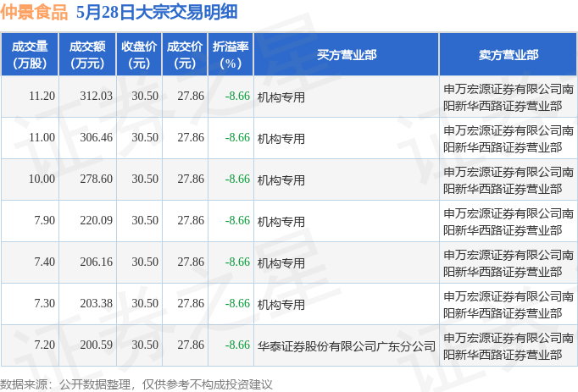
Task: Select the 买方营业部 column header
Action: click(x=346, y=54)
